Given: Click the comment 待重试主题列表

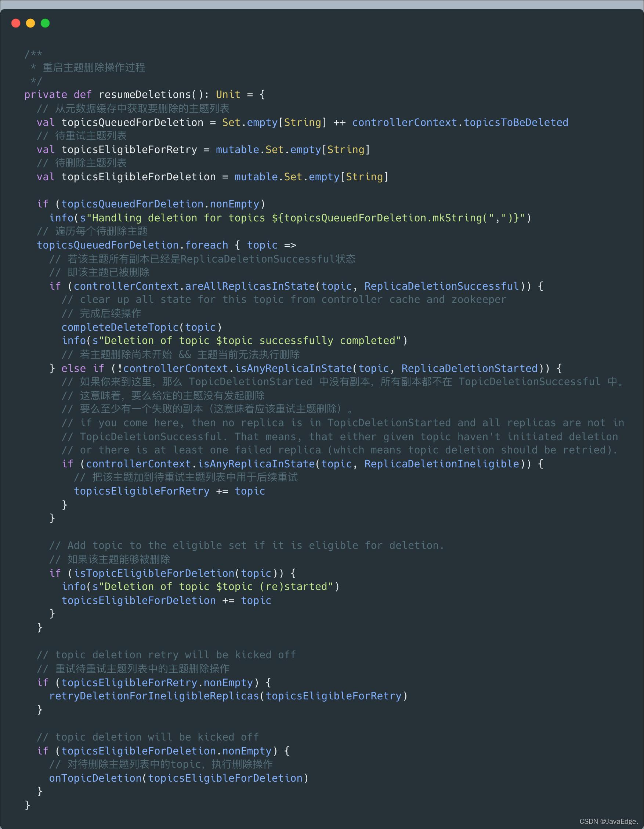Looking at the screenshot, I should (82, 136).
